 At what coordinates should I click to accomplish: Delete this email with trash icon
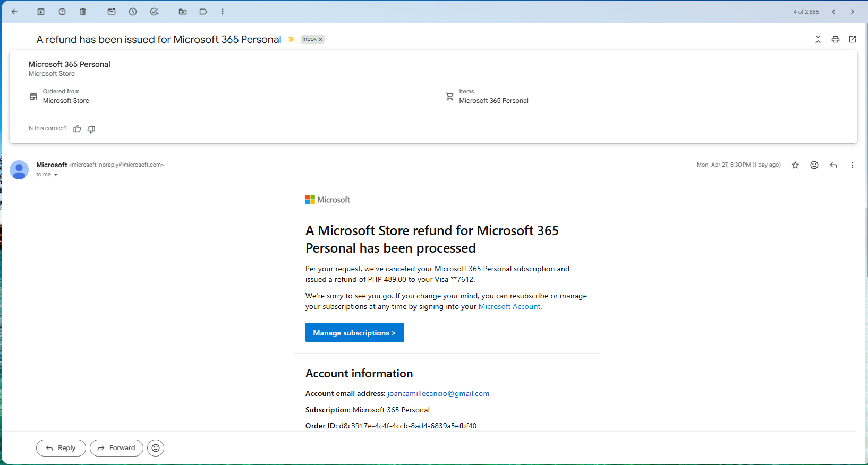[x=83, y=12]
